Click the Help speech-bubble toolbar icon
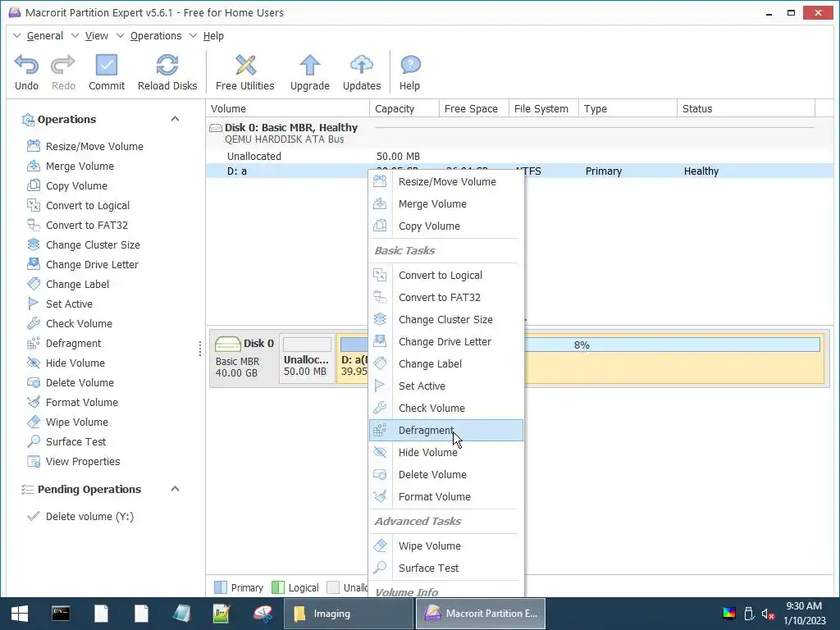 tap(410, 66)
